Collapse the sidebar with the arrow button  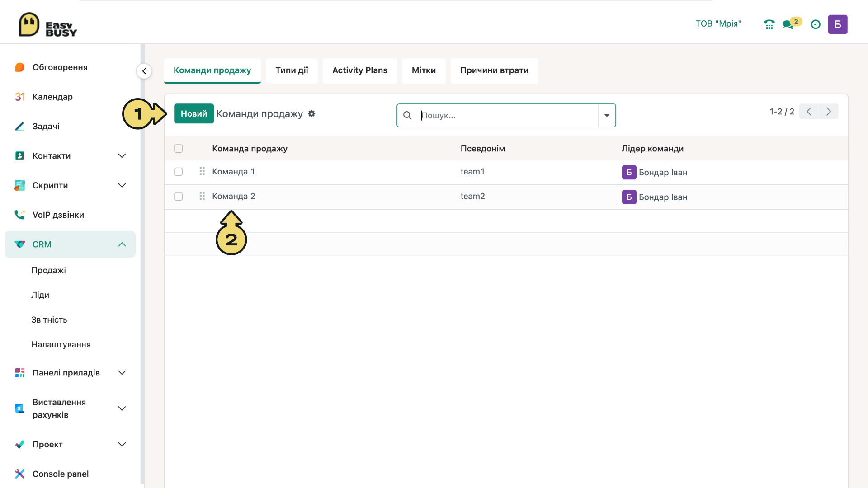[x=144, y=71]
